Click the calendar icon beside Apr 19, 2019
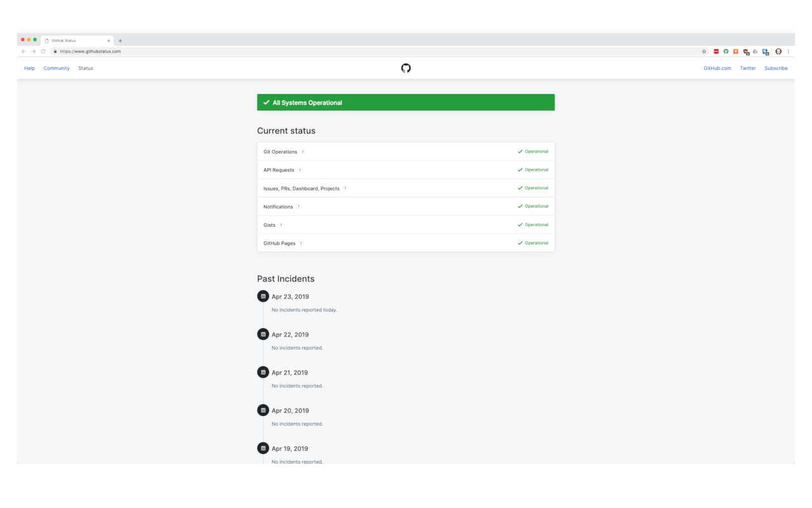812x508 pixels. pyautogui.click(x=263, y=448)
